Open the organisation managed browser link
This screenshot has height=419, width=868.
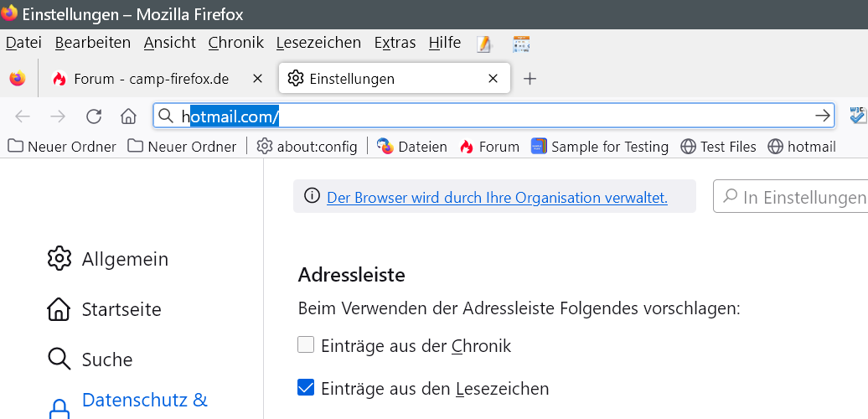[x=497, y=198]
